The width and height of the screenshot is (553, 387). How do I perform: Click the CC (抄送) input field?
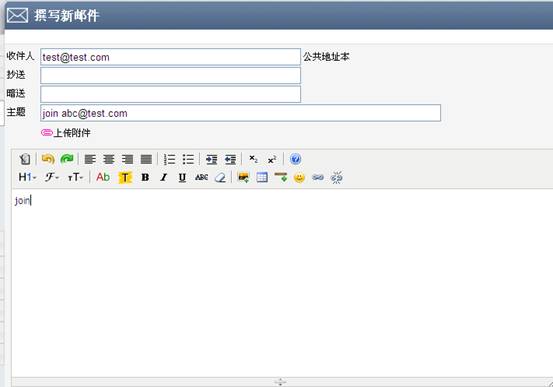click(x=170, y=75)
